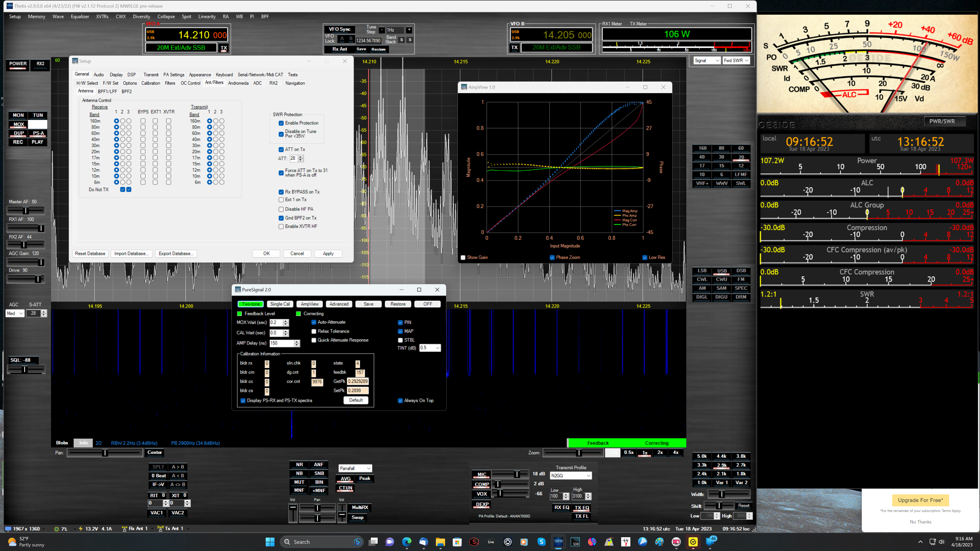
Task: Click the Upgrade For Free button
Action: [920, 500]
